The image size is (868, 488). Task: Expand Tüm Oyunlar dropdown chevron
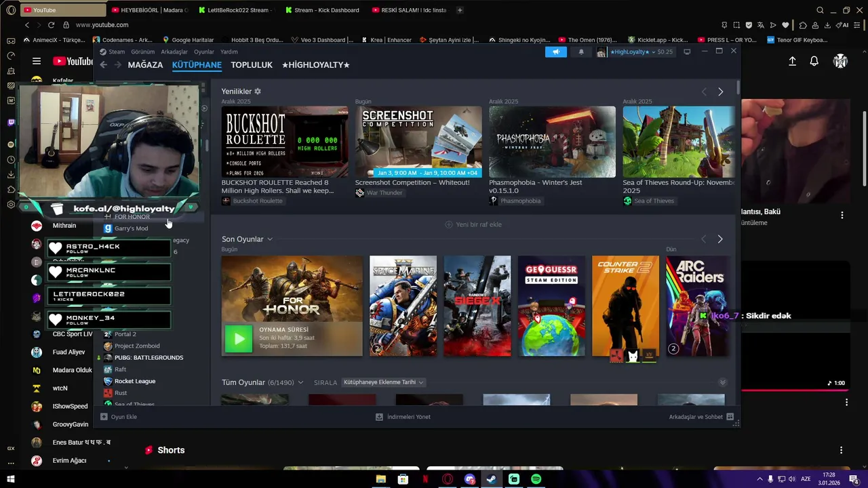(x=300, y=382)
